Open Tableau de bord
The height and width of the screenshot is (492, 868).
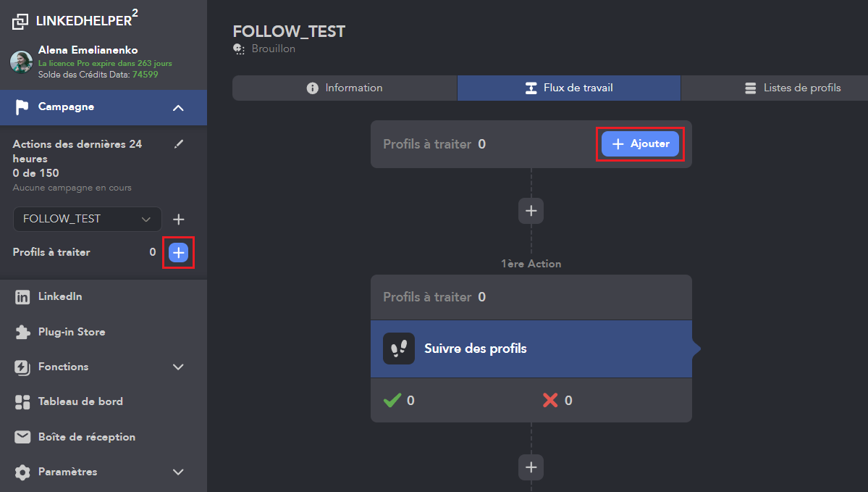pos(80,401)
